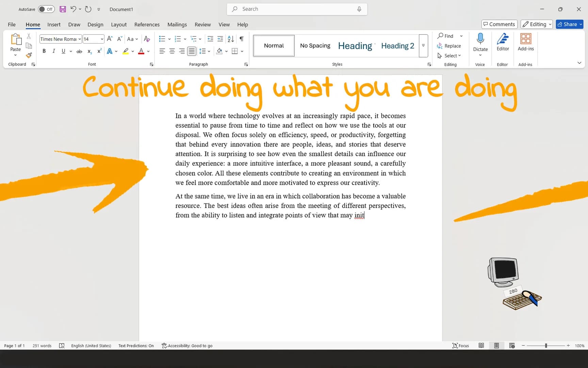Cut selection with the scissors icon
The image size is (588, 368).
[x=29, y=36]
